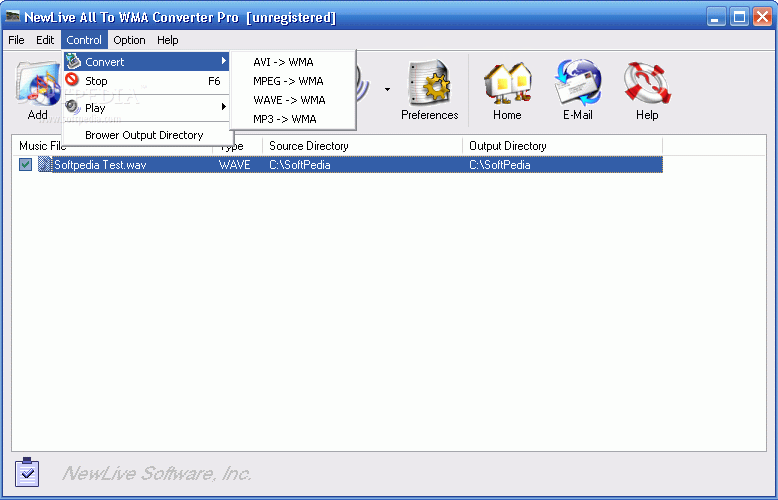Choose MP3 -> WMA conversion
778x500 pixels.
293,119
